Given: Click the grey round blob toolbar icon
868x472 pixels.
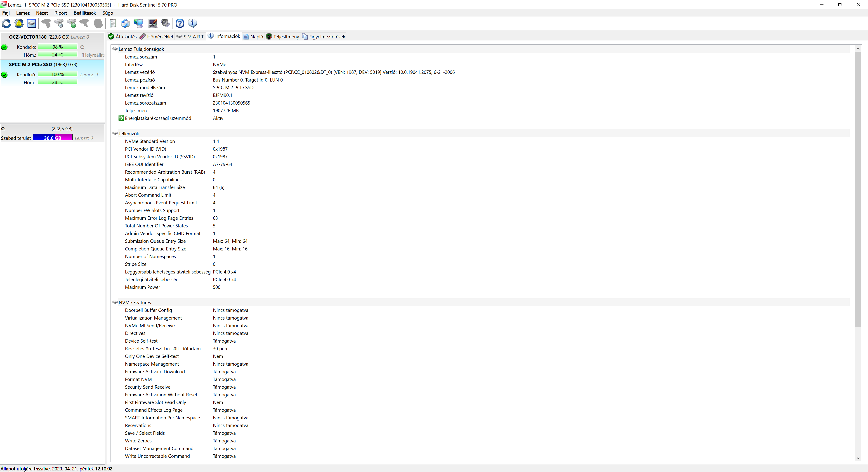Looking at the screenshot, I should tap(98, 23).
